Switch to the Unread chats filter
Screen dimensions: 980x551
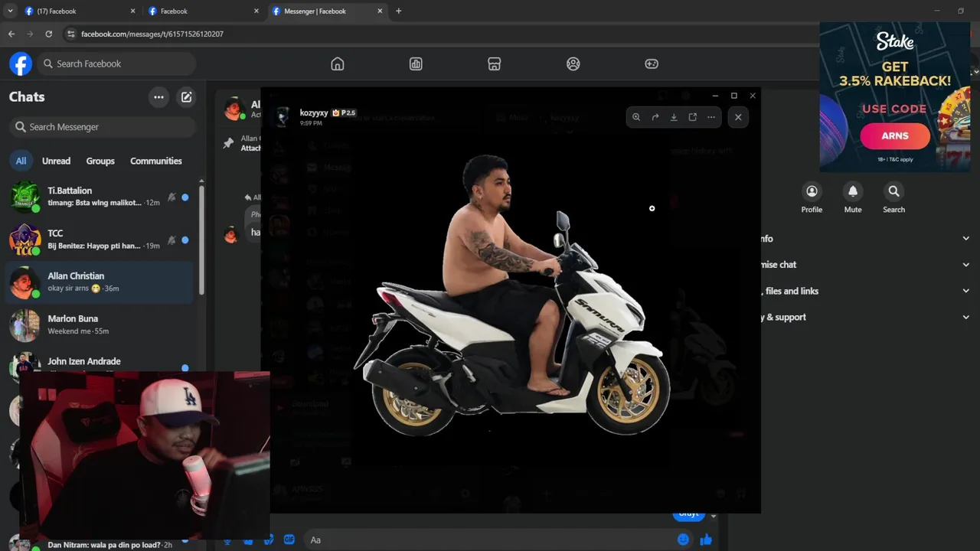click(56, 161)
